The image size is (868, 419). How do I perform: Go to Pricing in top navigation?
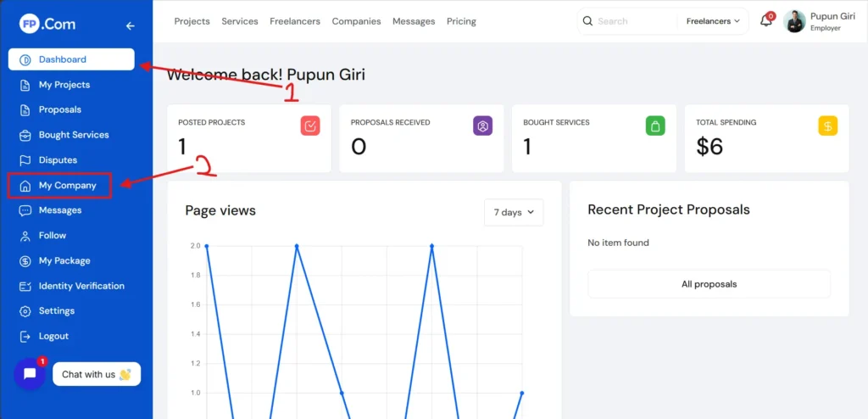click(x=461, y=21)
